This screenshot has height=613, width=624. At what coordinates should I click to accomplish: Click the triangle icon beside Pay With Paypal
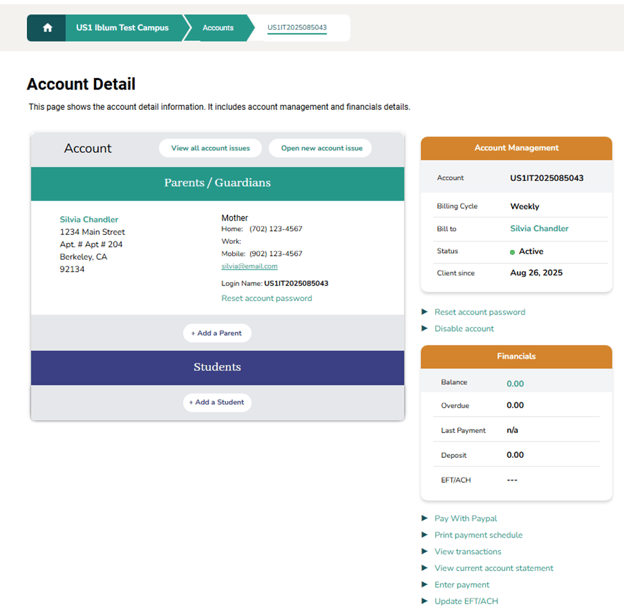coord(425,519)
